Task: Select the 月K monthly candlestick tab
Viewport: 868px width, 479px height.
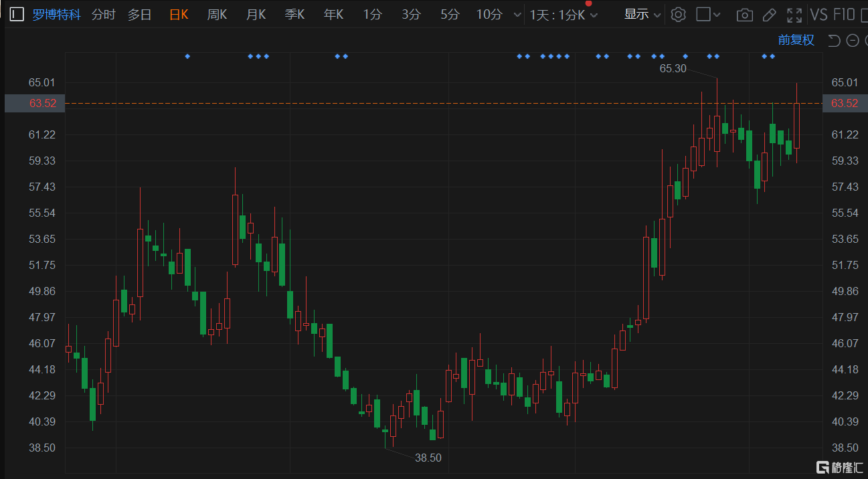Action: click(x=256, y=14)
